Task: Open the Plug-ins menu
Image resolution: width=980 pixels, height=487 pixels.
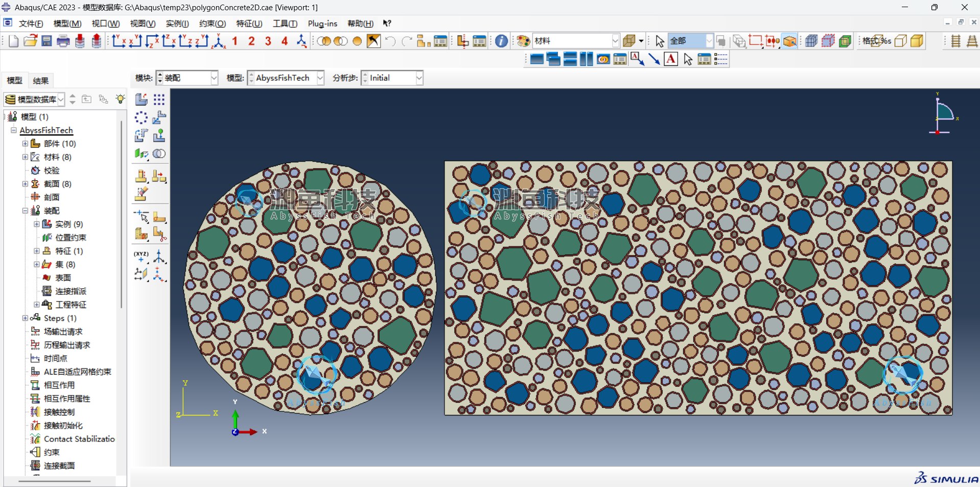Action: click(322, 24)
